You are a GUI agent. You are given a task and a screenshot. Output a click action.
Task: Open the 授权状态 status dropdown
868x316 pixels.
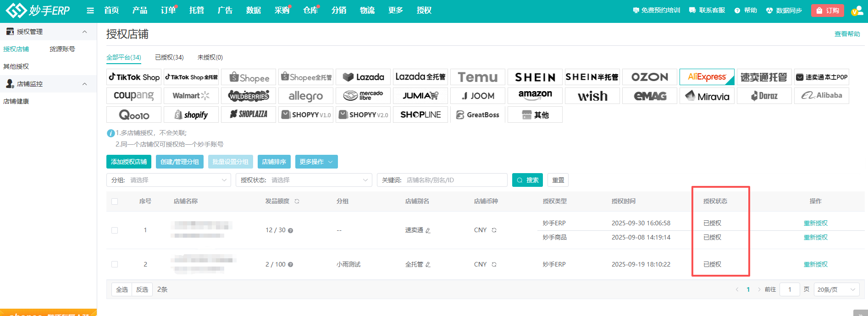(304, 180)
